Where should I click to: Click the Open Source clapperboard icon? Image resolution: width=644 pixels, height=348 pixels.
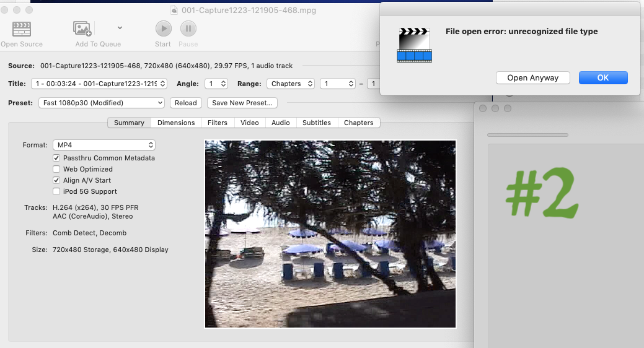[22, 28]
